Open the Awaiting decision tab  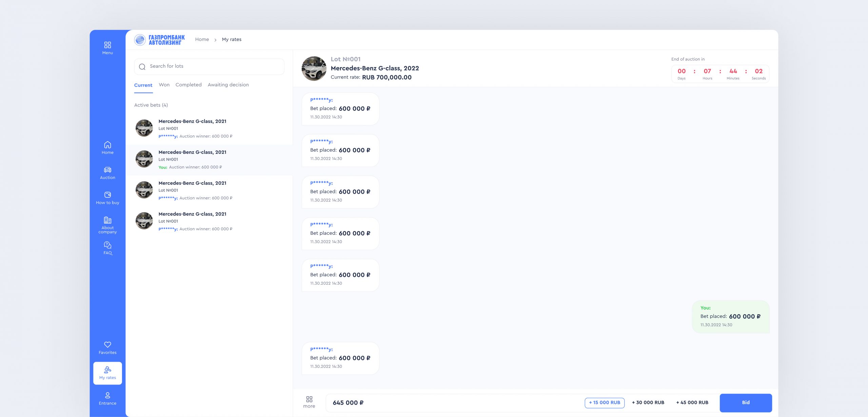228,85
